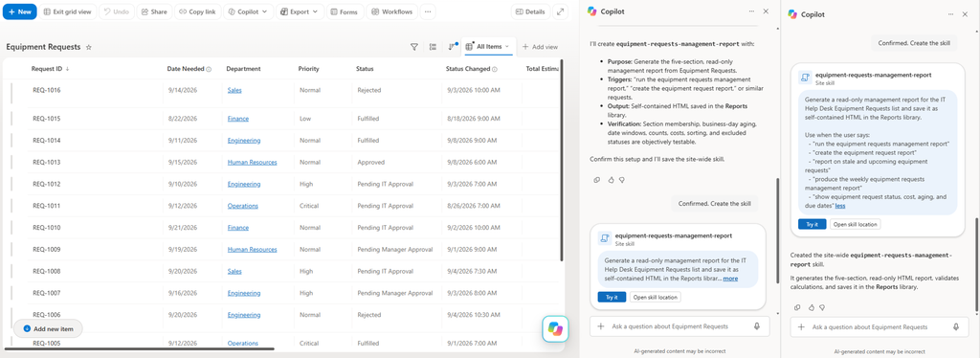980x358 pixels.
Task: Click the Add new item button
Action: coord(48,328)
